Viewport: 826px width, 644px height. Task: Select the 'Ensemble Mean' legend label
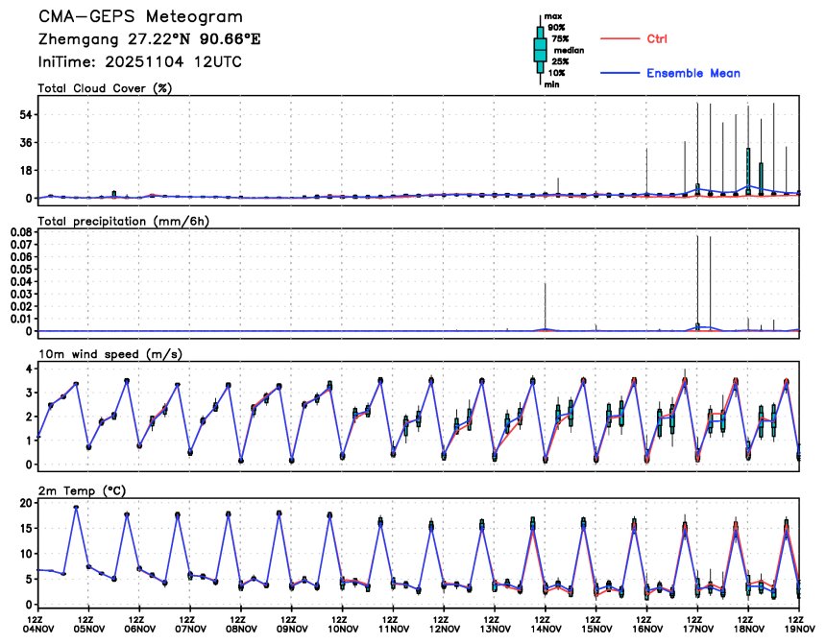click(x=692, y=73)
